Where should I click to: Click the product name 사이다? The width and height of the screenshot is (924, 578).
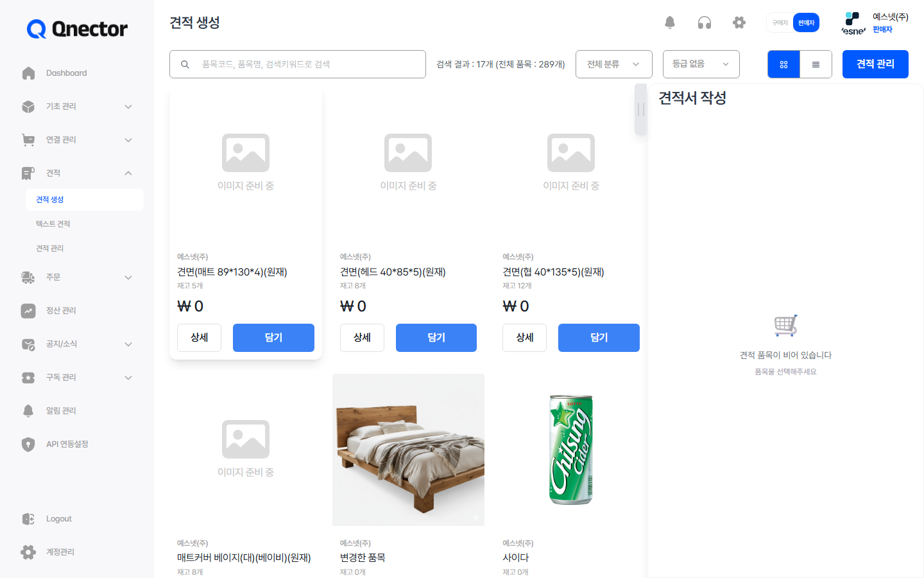[516, 558]
